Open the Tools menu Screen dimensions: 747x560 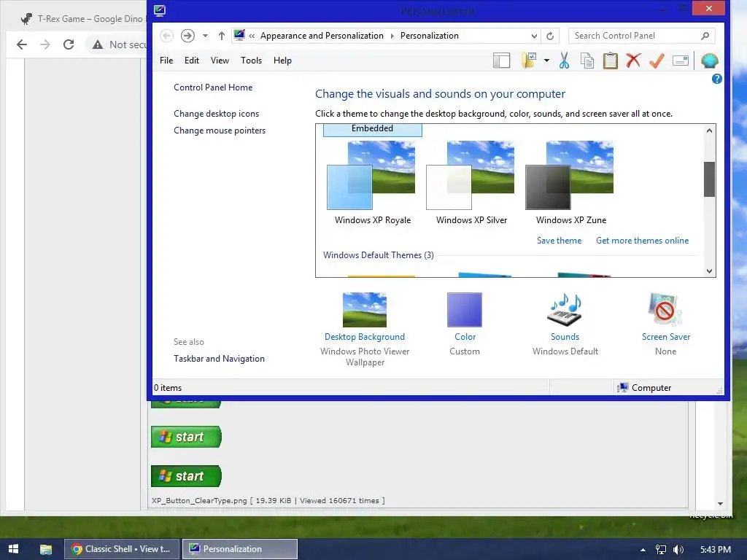[251, 61]
